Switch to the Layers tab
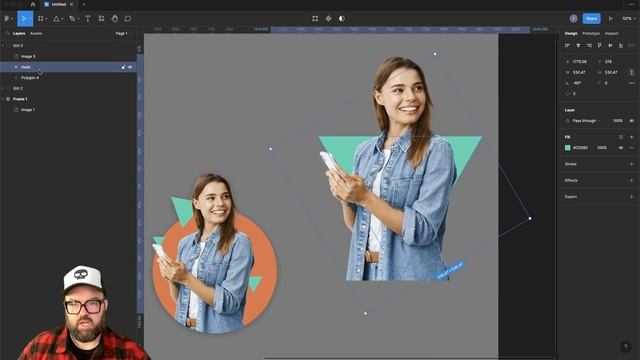 [19, 33]
